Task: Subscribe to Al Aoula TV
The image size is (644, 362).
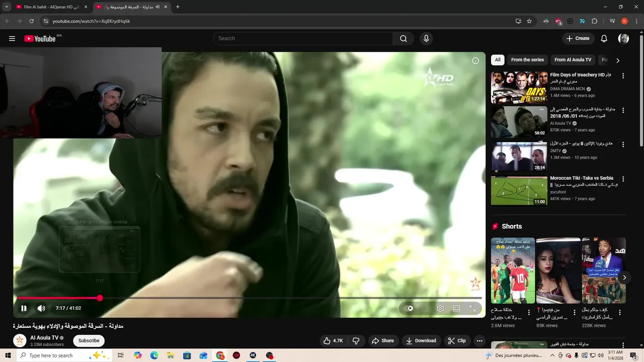Action: point(89,341)
